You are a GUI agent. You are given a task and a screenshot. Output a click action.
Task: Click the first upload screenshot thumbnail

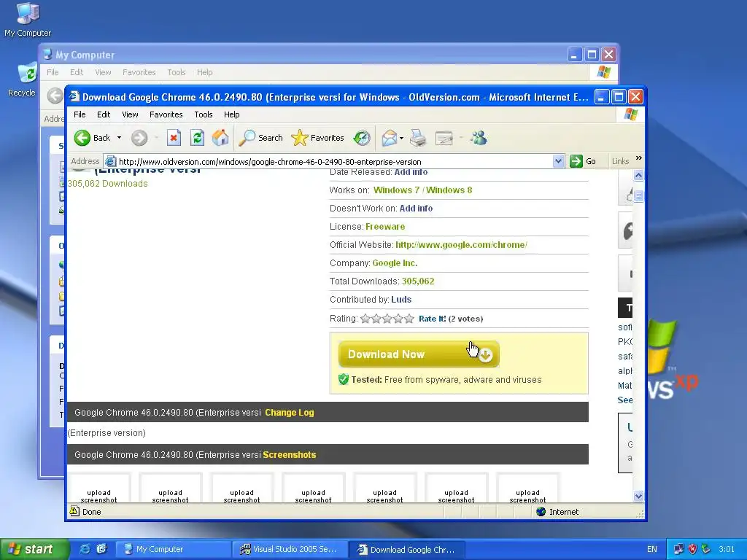coord(98,488)
